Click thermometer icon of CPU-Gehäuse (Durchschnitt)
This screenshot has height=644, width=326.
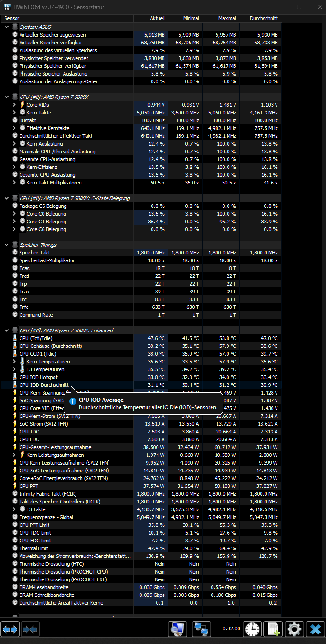[x=15, y=346]
